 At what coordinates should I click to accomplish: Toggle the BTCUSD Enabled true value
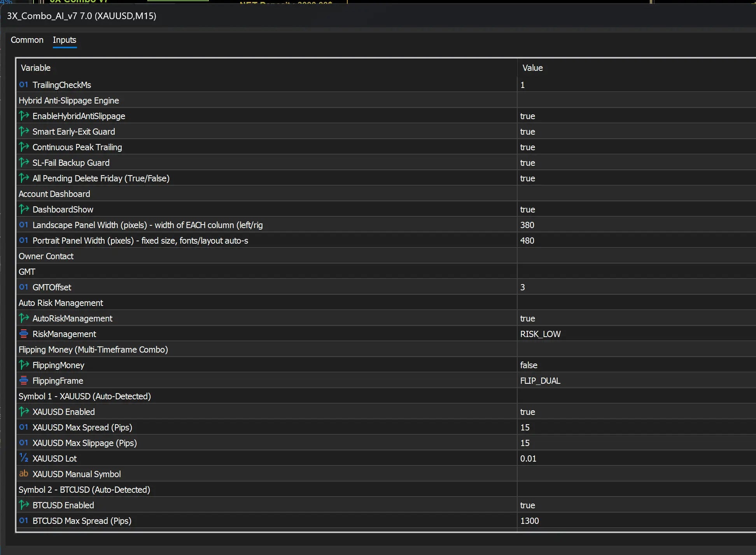[x=636, y=505]
